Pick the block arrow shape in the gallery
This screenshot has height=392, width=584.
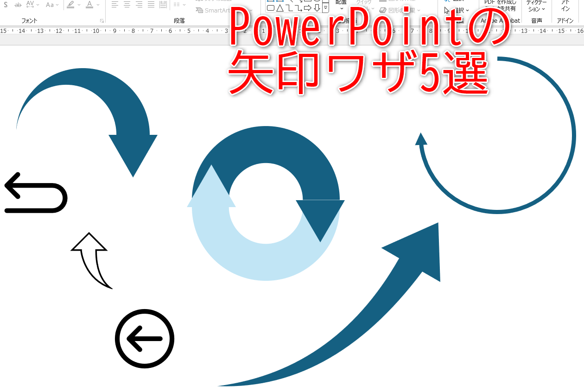coord(308,7)
